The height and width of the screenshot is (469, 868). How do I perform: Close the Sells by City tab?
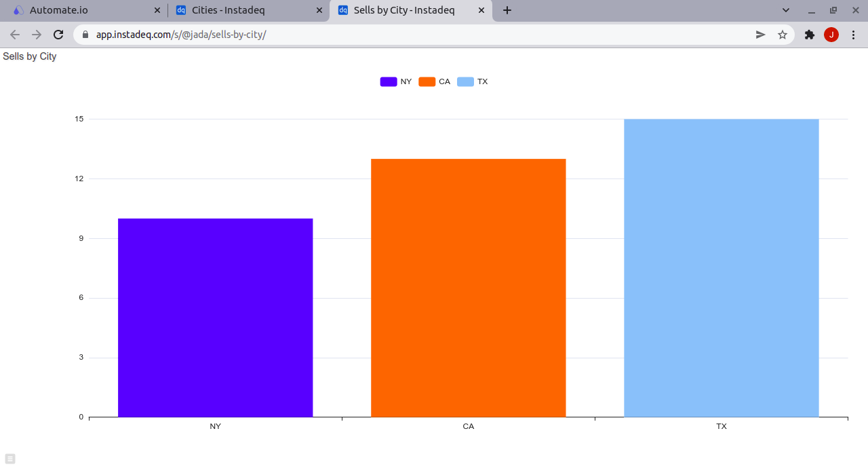(481, 10)
